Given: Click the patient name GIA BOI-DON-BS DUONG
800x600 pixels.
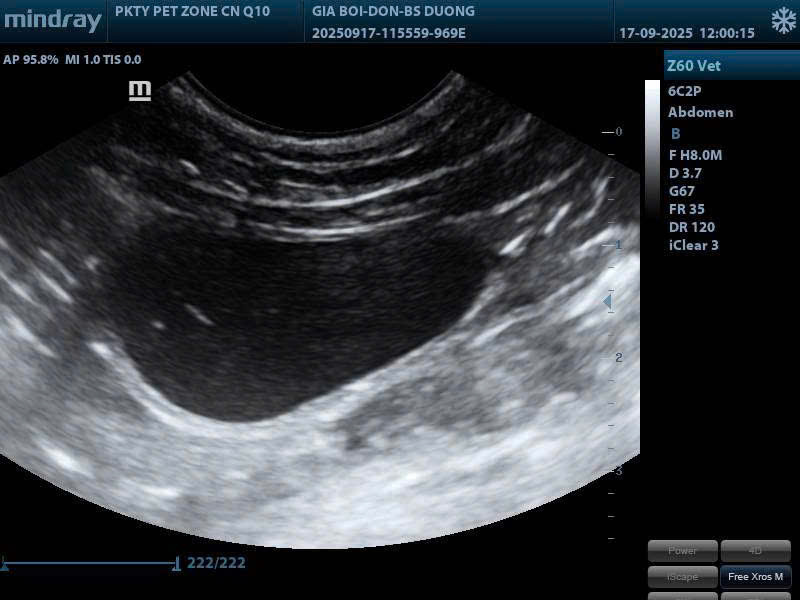Looking at the screenshot, I should point(393,12).
